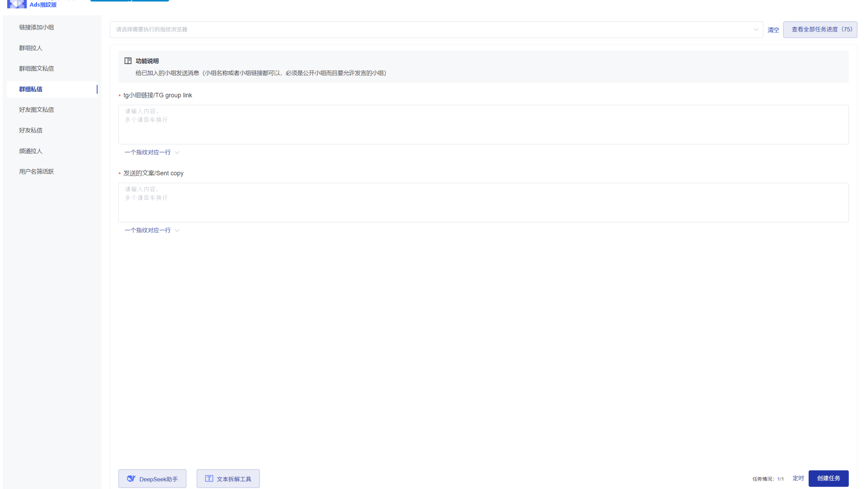Open 好友私信 from sidebar

point(31,130)
